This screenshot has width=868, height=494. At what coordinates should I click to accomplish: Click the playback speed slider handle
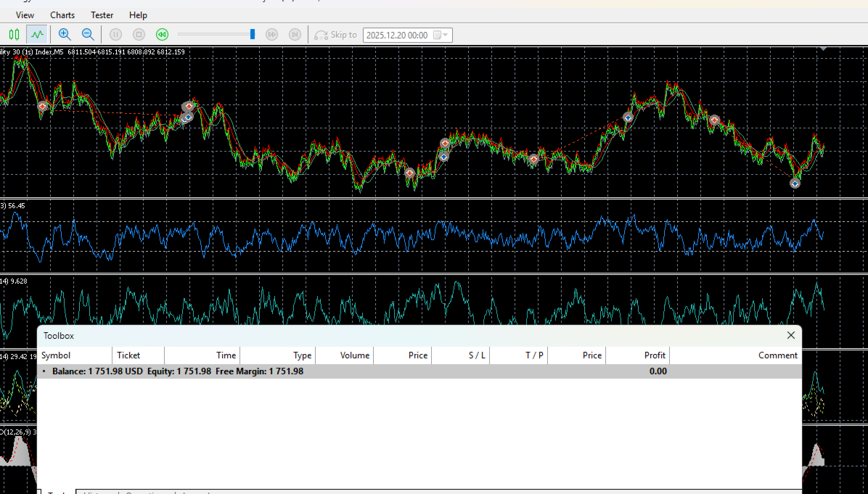(253, 34)
